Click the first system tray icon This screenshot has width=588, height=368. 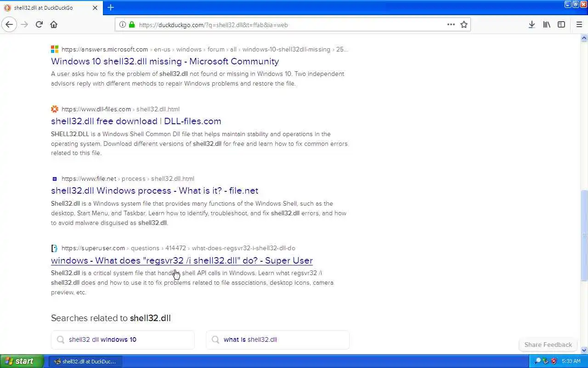click(x=538, y=361)
